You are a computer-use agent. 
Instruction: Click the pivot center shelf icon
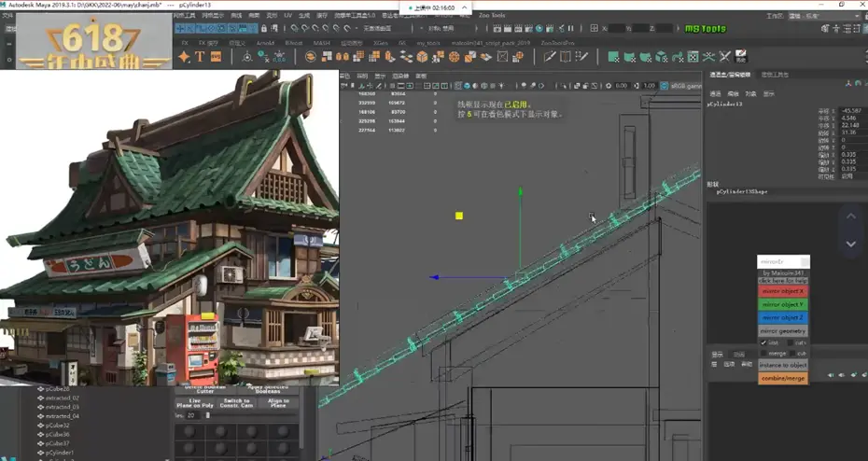click(247, 56)
